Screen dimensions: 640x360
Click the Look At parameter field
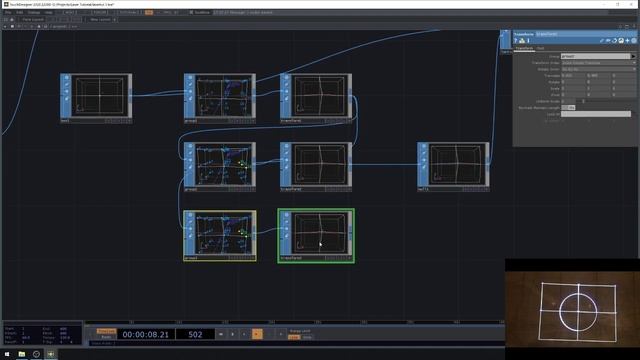pos(596,114)
